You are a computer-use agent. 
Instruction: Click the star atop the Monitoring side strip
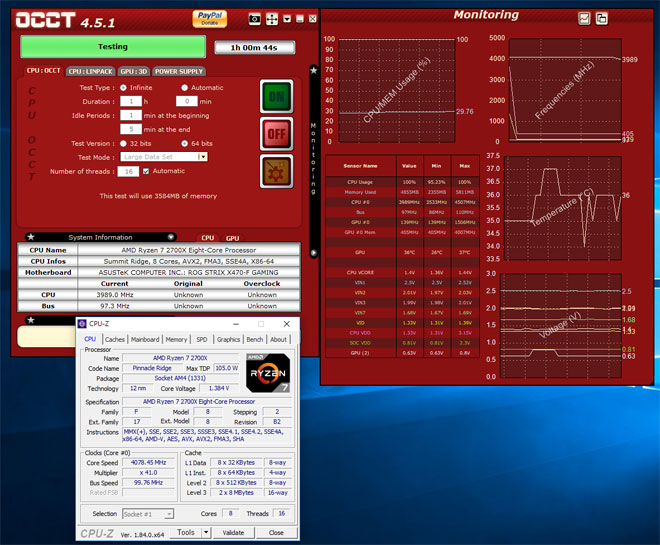[x=314, y=70]
